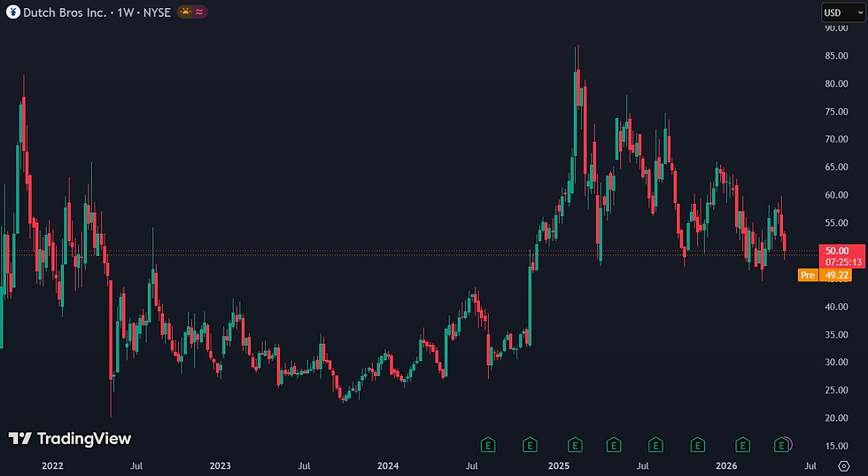The width and height of the screenshot is (868, 476).
Task: Click the 75.00 price axis label
Action: [836, 112]
